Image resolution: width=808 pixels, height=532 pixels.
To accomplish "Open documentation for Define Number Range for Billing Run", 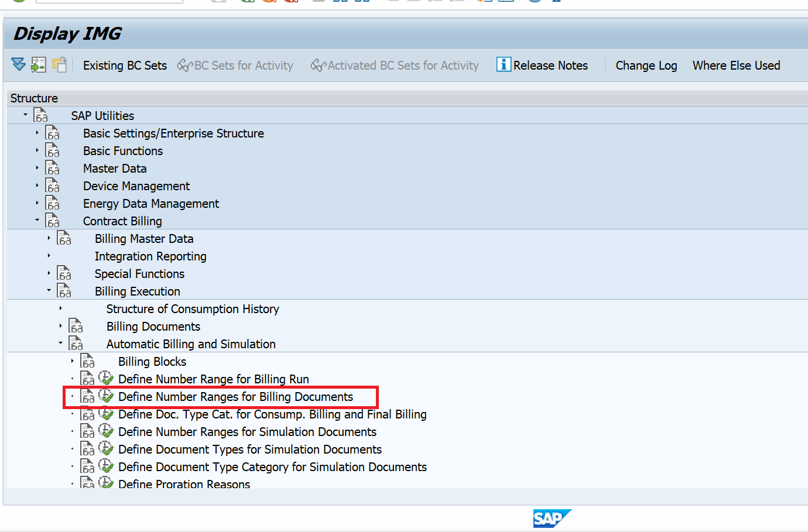I will coord(87,379).
